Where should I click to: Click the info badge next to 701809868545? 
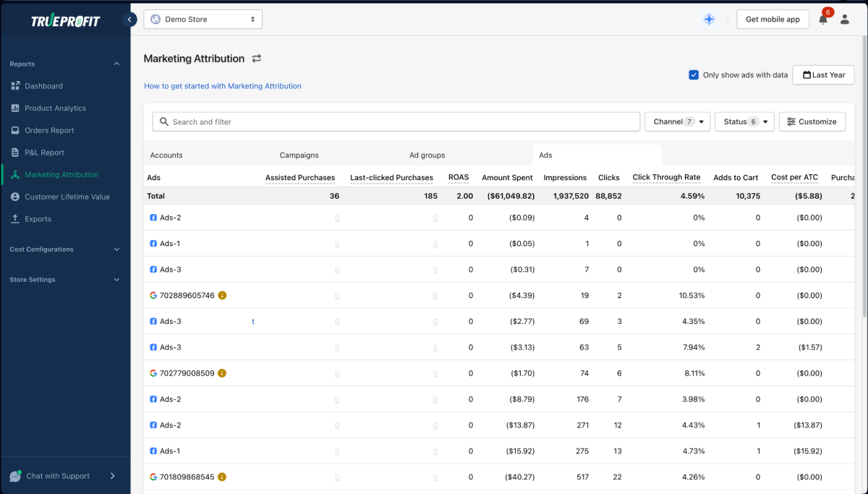tap(222, 477)
